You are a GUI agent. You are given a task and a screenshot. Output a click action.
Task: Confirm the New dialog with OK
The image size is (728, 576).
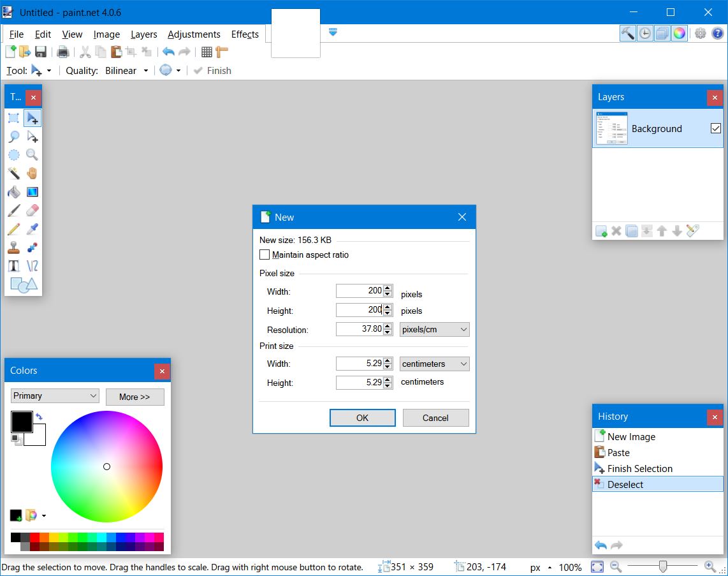362,418
